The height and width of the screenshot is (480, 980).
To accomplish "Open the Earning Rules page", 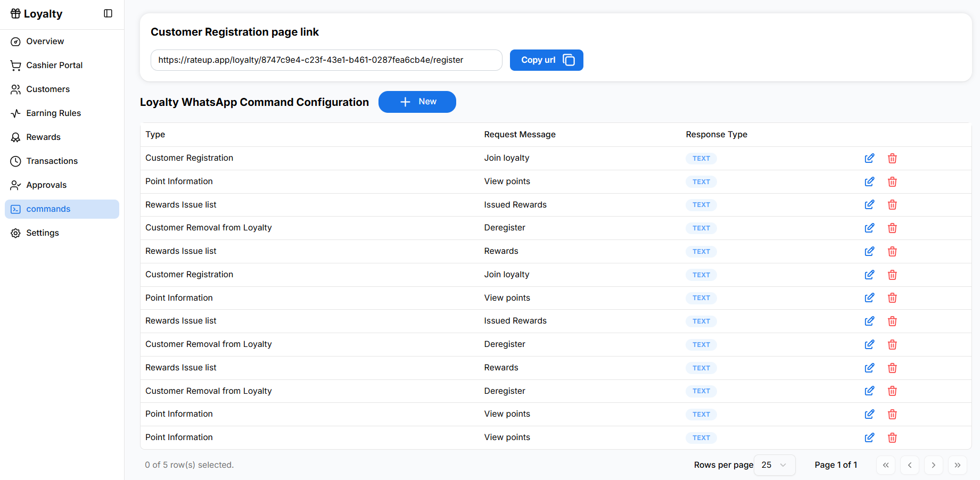I will 53,113.
